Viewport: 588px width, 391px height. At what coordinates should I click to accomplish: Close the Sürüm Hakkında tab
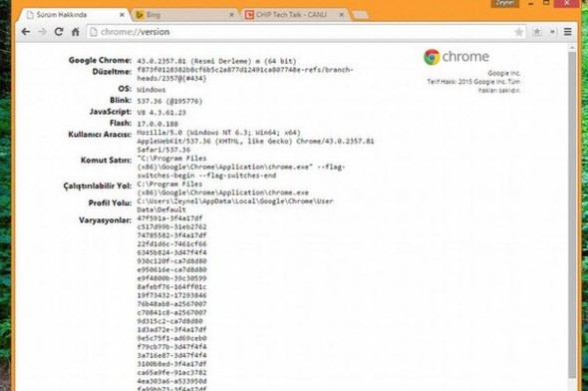point(122,15)
